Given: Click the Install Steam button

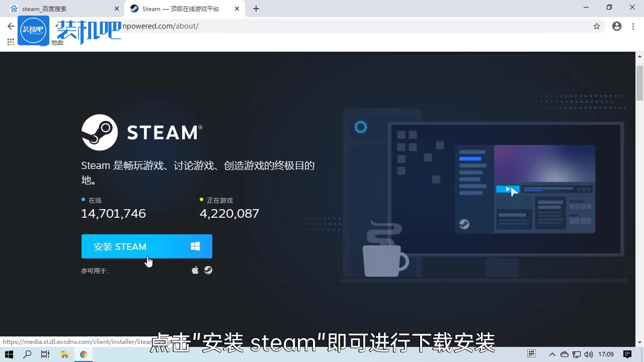Looking at the screenshot, I should pos(146,246).
